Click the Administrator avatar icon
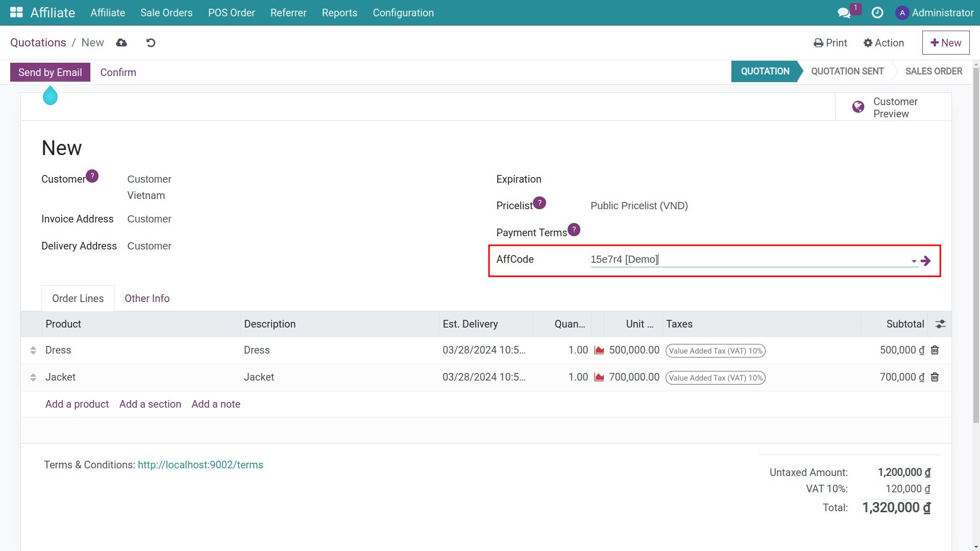980x551 pixels. tap(902, 13)
